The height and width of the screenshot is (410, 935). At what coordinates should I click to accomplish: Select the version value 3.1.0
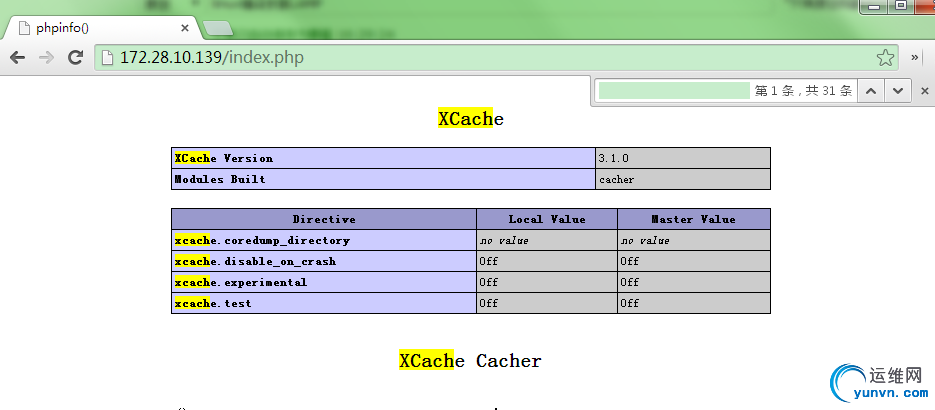click(613, 159)
